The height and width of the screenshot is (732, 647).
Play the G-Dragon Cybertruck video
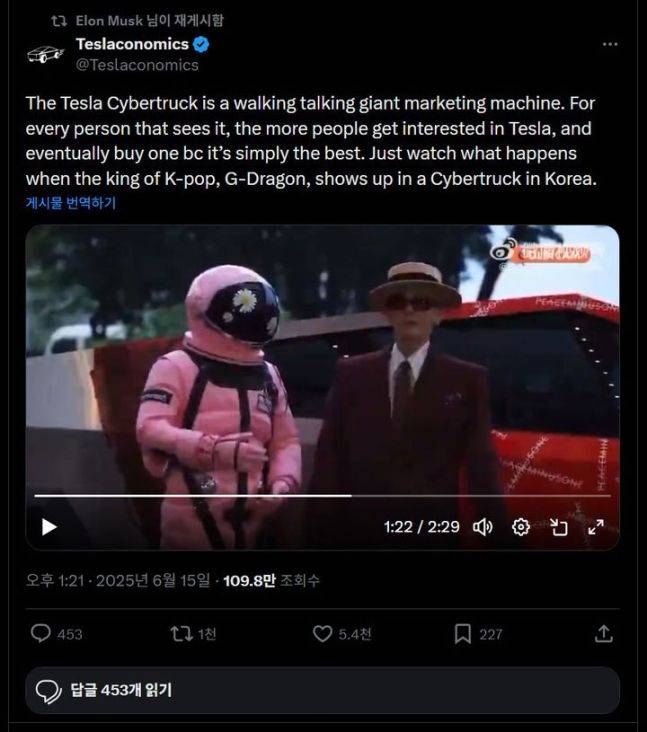[49, 527]
